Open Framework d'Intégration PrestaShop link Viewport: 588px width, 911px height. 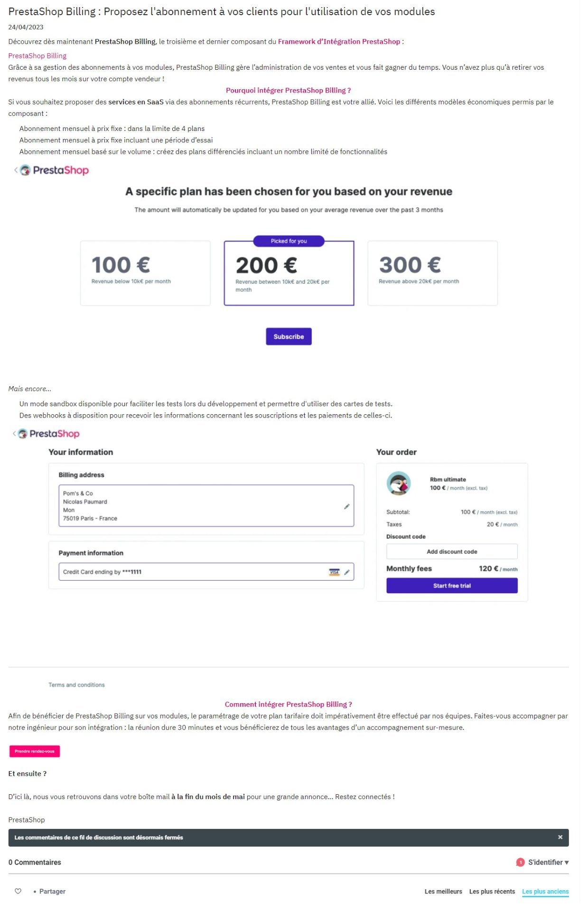click(x=338, y=42)
